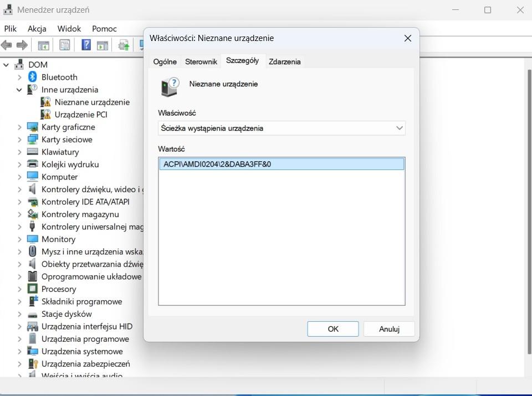Select the ACPI\AMDI0204 value entry
The width and height of the screenshot is (532, 396).
tap(217, 164)
